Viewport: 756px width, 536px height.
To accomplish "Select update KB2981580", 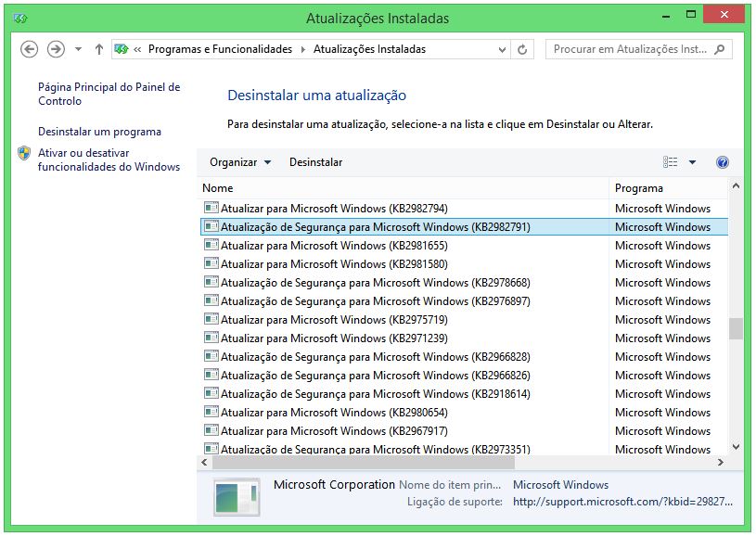I will 464,264.
